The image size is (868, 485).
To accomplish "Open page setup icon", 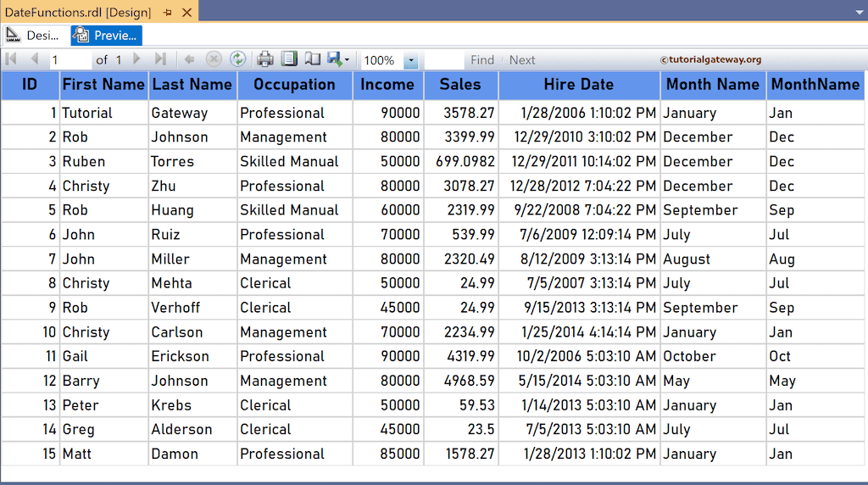I will tap(313, 59).
